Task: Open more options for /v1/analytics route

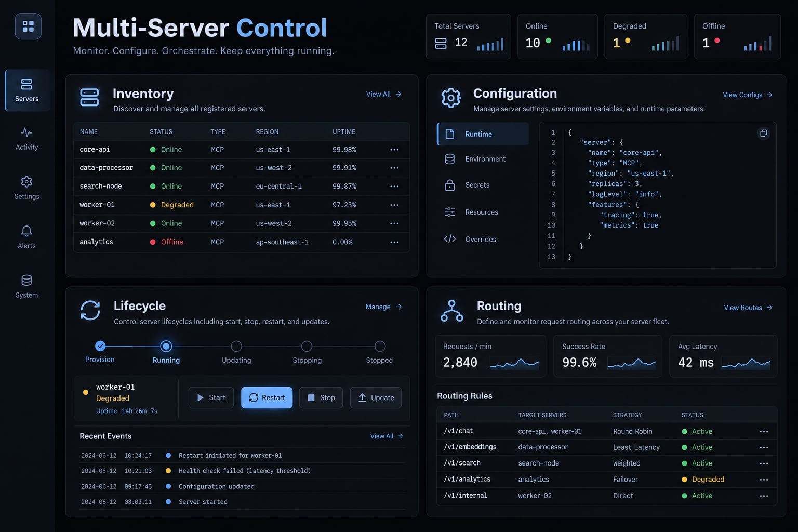Action: click(x=764, y=480)
